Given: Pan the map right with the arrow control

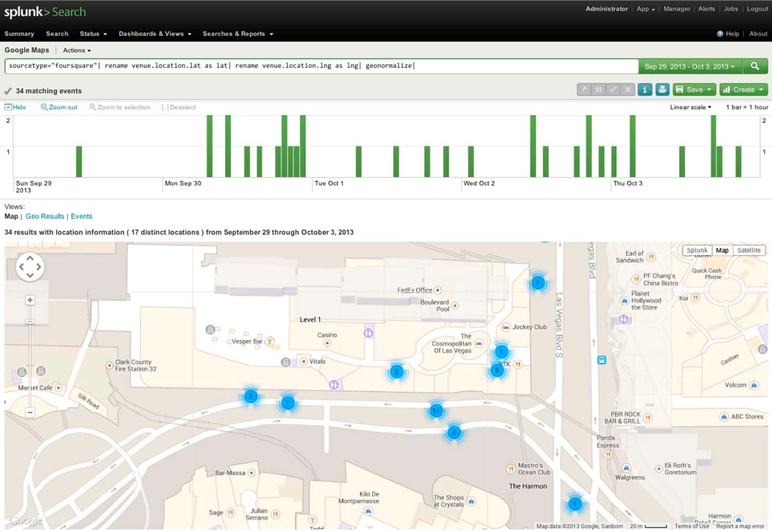Looking at the screenshot, I should pyautogui.click(x=38, y=267).
